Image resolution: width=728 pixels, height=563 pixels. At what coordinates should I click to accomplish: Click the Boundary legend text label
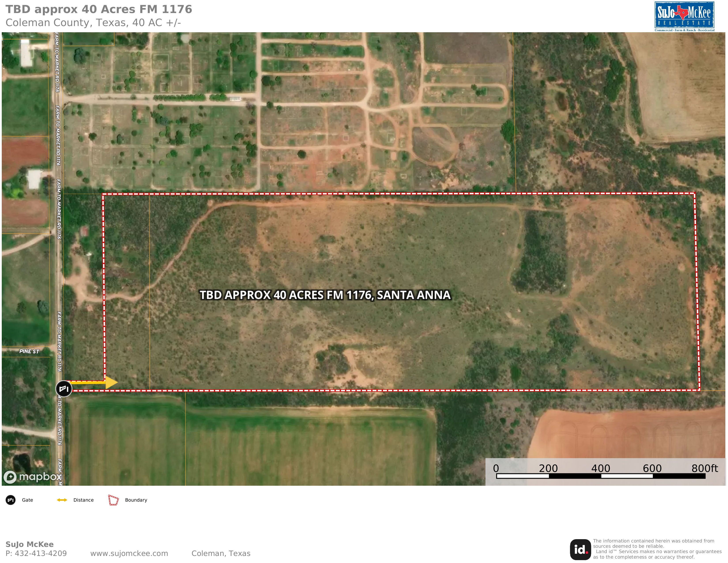[x=136, y=500]
